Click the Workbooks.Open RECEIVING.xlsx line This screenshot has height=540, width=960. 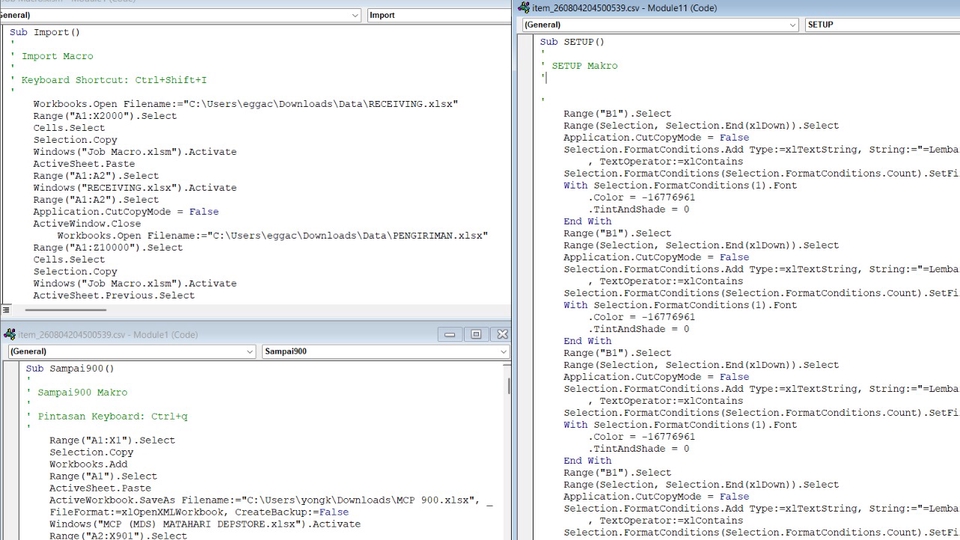pyautogui.click(x=246, y=103)
